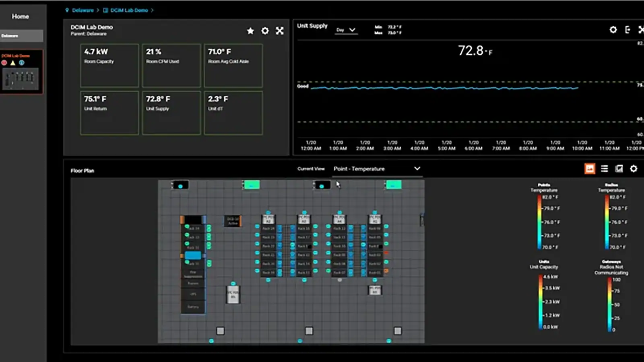Click the Radios Temperature color scale legend
The image size is (644, 362).
[x=607, y=222]
